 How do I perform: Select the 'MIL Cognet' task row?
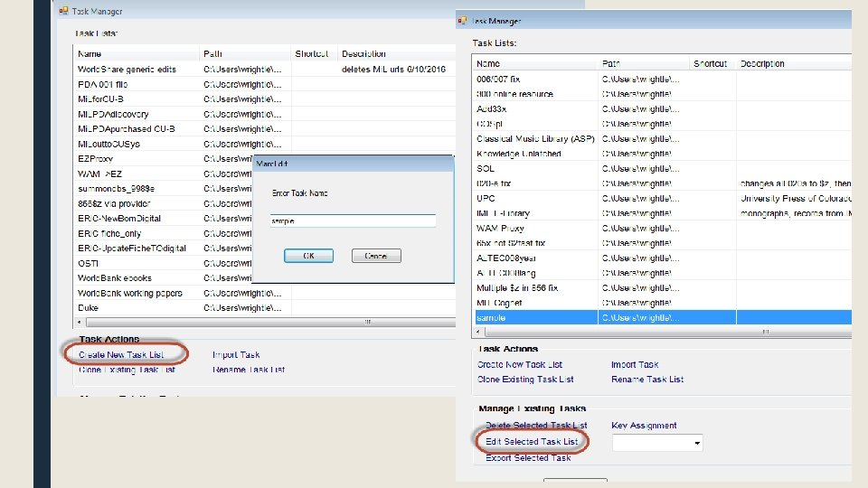[663, 303]
